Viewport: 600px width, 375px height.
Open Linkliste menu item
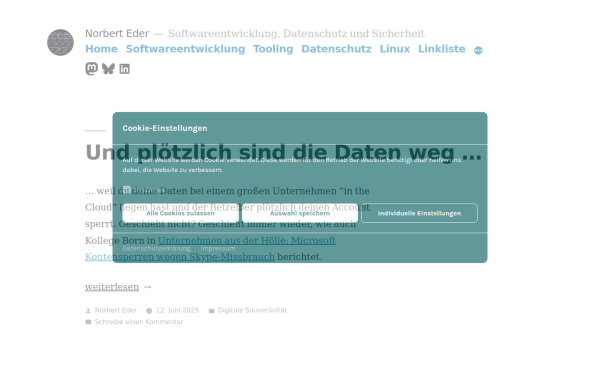[x=442, y=49]
